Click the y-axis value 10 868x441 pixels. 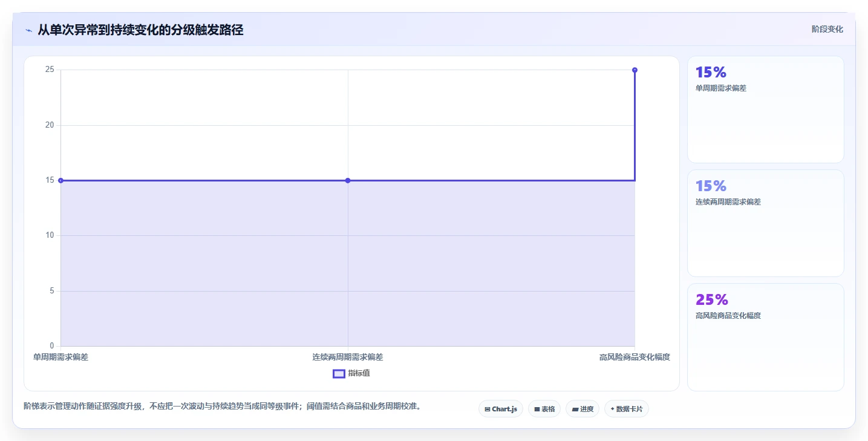tap(50, 235)
